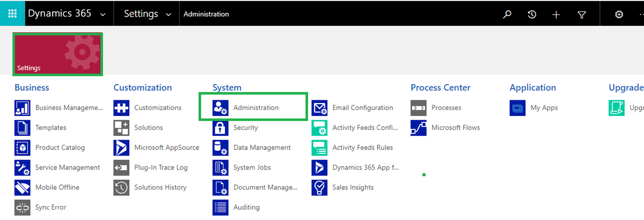This screenshot has height=220, width=644.
Task: Open the Processes link
Action: click(447, 108)
